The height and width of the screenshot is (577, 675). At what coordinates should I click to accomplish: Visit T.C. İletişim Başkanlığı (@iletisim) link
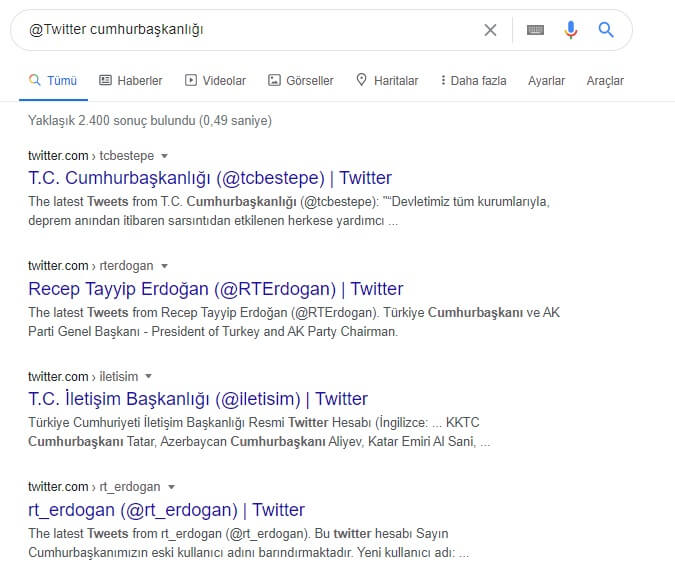click(x=198, y=399)
